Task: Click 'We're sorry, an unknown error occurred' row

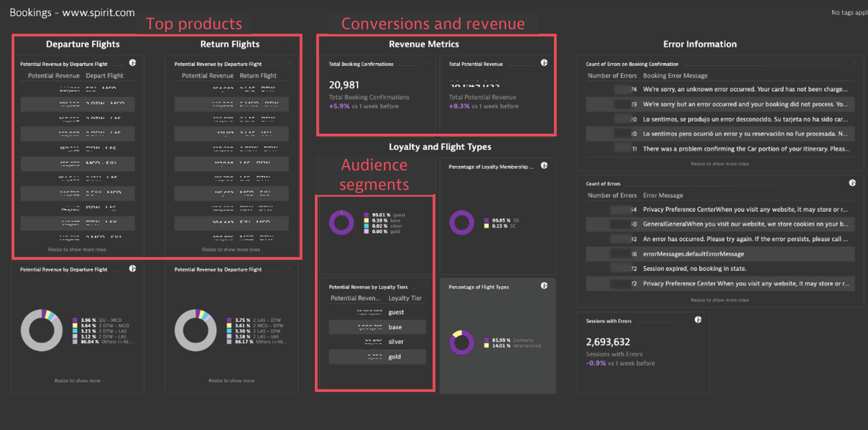Action: 720,89
